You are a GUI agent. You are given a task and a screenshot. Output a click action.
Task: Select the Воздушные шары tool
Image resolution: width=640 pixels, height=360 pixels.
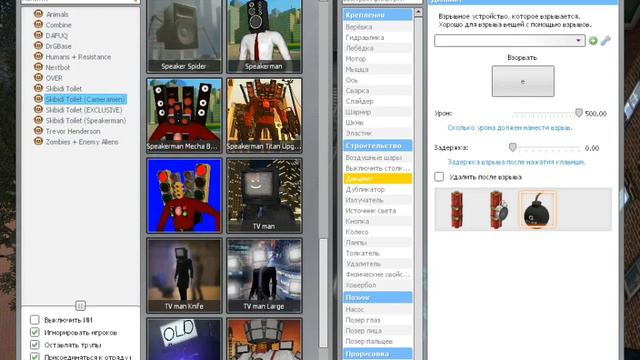(378, 158)
